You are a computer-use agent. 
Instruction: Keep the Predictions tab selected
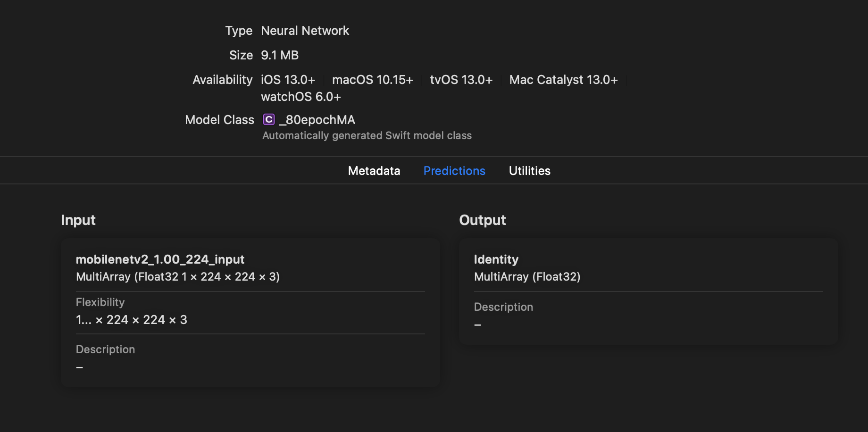coord(454,171)
